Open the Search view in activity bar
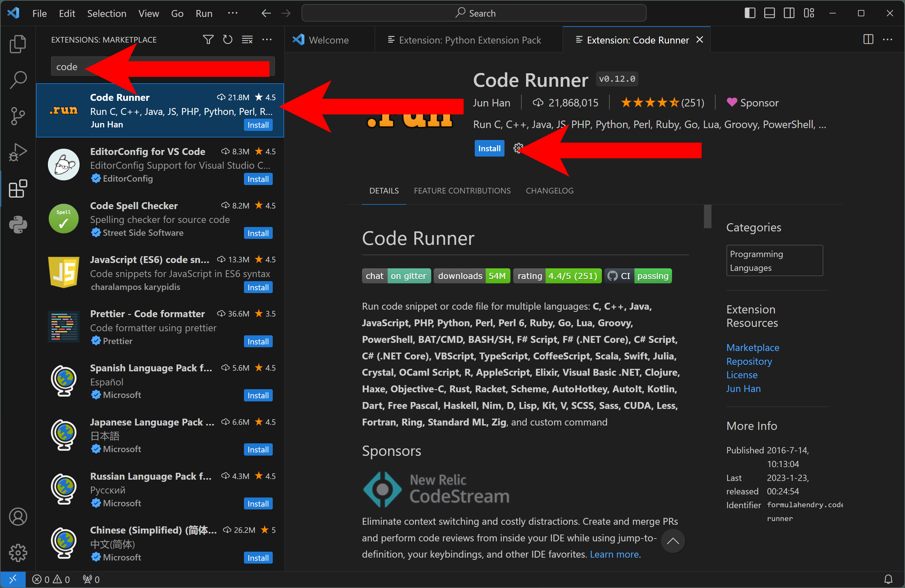 point(18,80)
